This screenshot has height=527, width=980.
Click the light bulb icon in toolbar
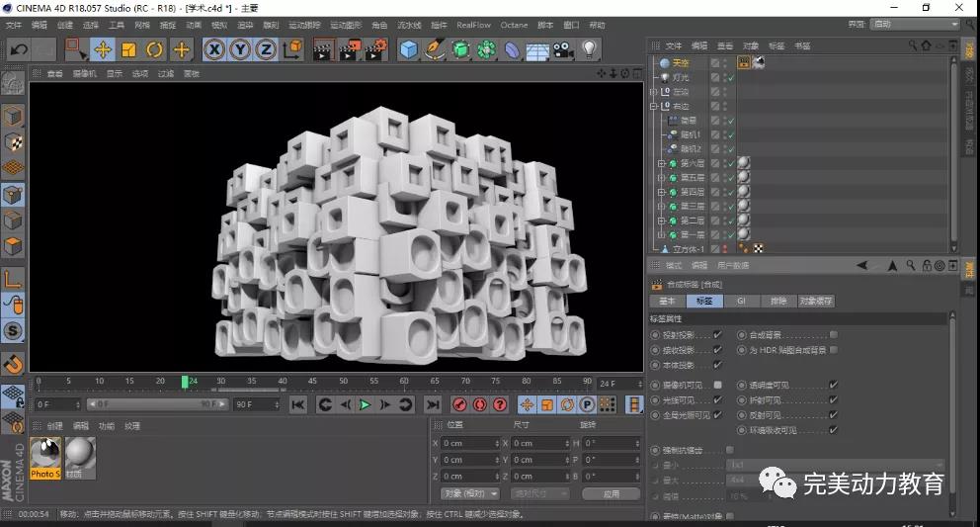pos(590,49)
